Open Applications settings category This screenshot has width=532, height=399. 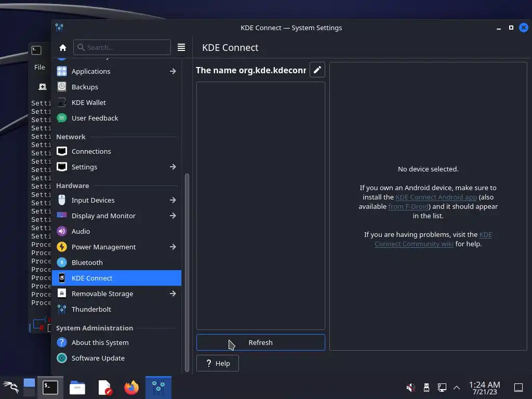[x=62, y=71]
